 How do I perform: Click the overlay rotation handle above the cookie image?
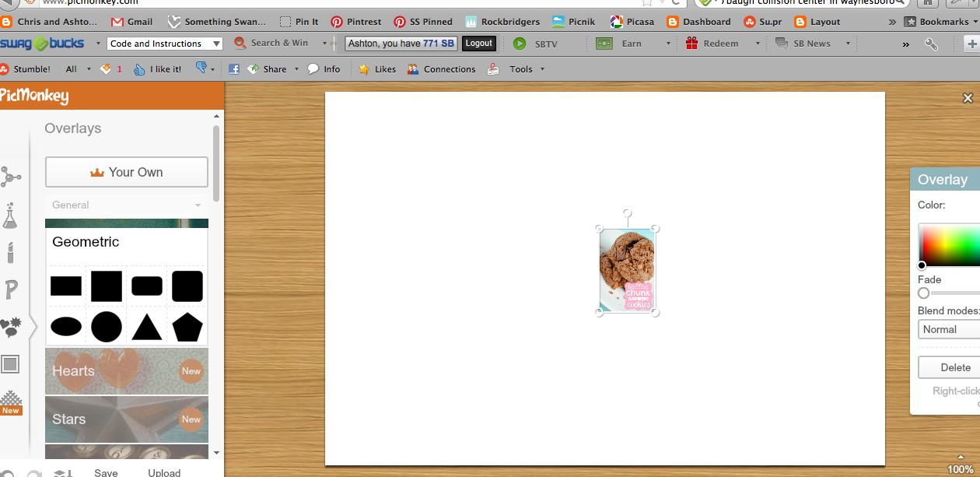click(627, 213)
